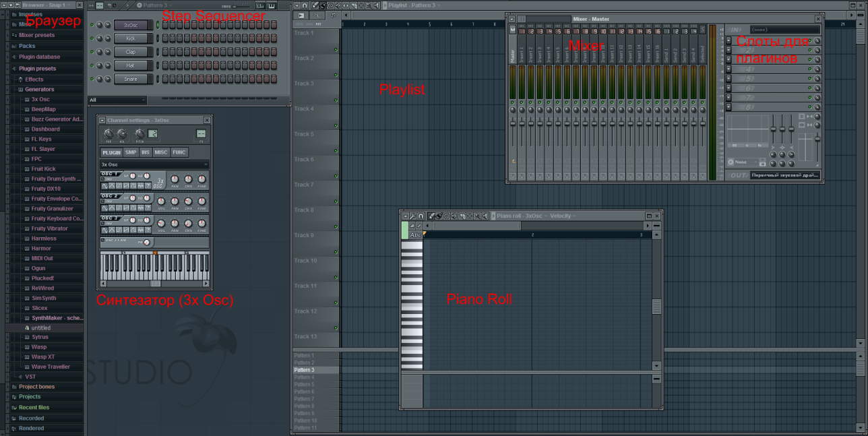
Task: Select the zoom tool in Playlist toolbar
Action: 369,5
